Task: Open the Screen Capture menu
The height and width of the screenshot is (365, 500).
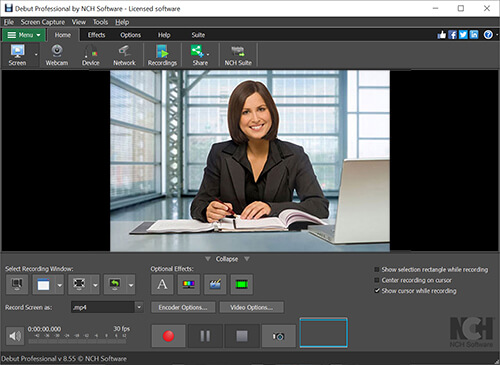Action: (x=43, y=22)
